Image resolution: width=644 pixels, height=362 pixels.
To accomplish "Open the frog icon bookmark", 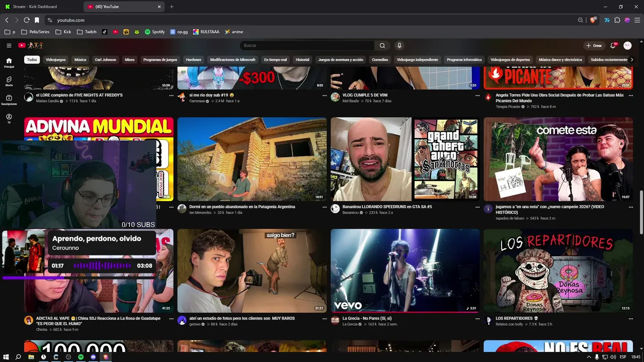I will coord(137,32).
